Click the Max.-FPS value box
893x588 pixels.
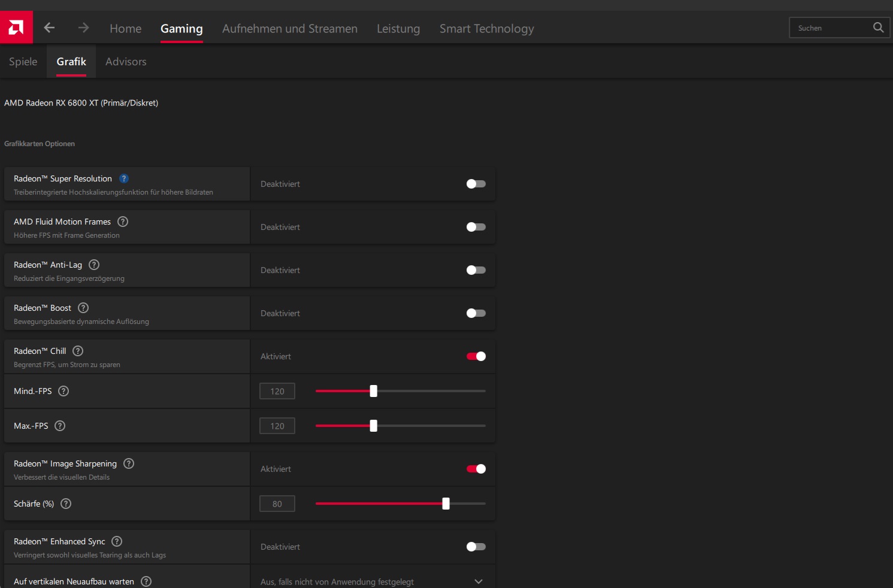[x=277, y=426]
